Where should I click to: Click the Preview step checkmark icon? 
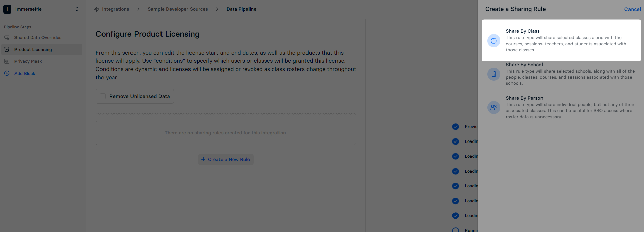[x=456, y=127]
